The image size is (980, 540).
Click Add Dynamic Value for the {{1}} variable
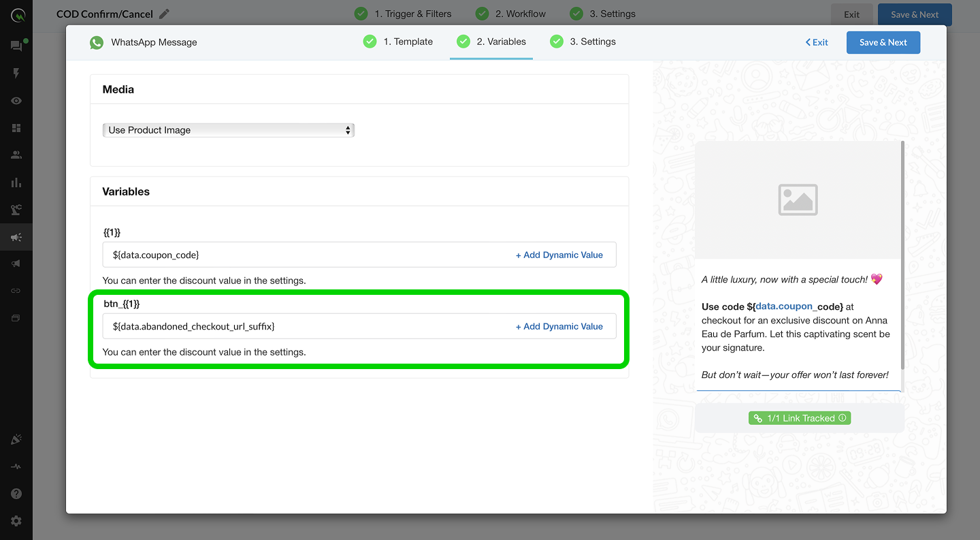559,255
